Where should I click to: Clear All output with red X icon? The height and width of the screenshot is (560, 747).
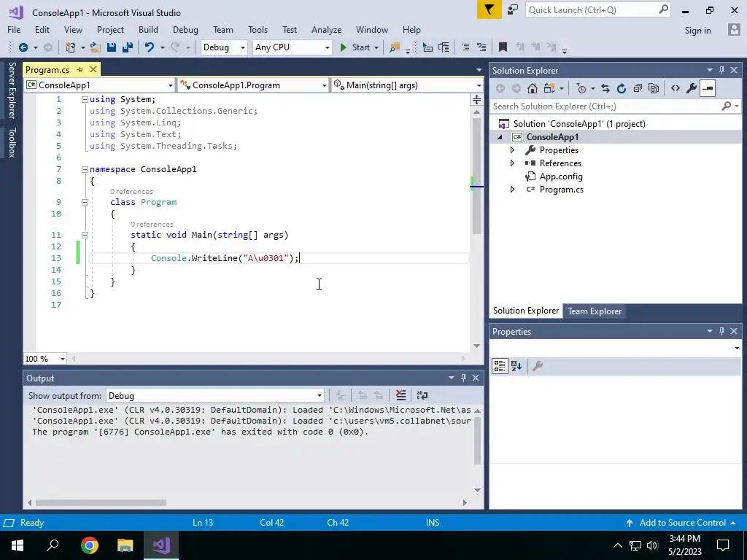point(400,395)
